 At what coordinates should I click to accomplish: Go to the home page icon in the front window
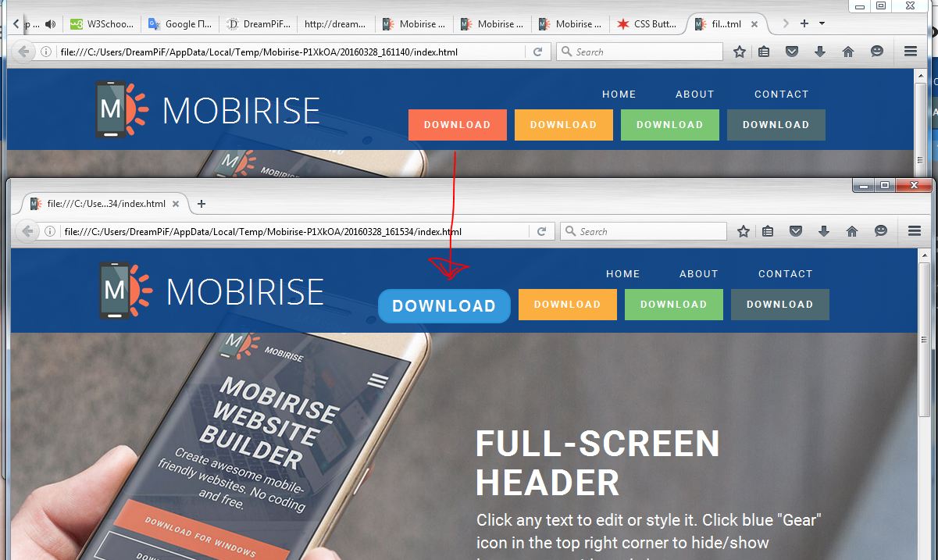click(x=852, y=231)
